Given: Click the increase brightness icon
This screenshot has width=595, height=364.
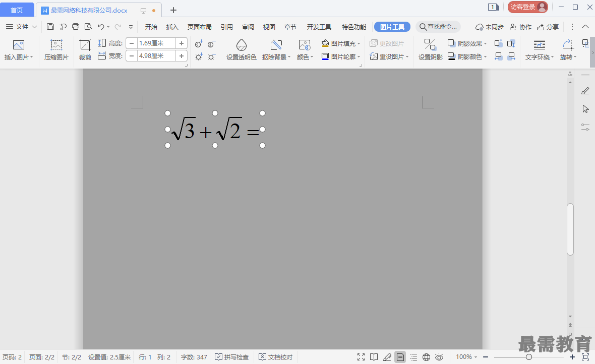Looking at the screenshot, I should click(x=199, y=57).
